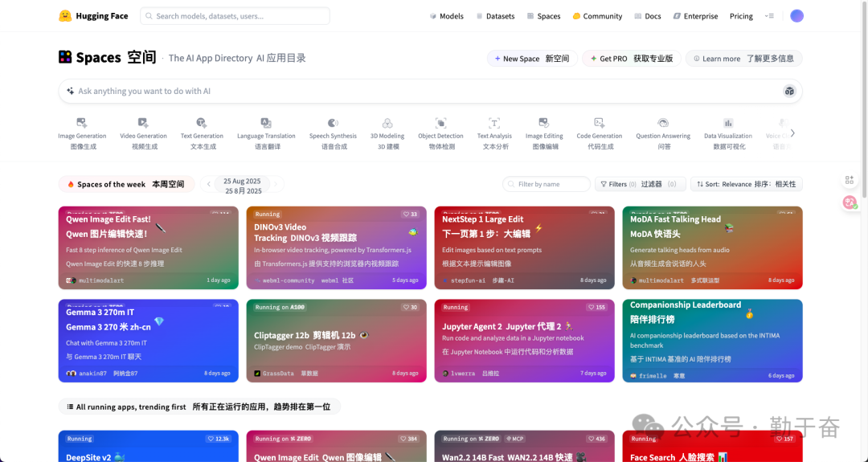Select the Text Generation category icon
Viewport: 868px width, 462px height.
coord(202,123)
